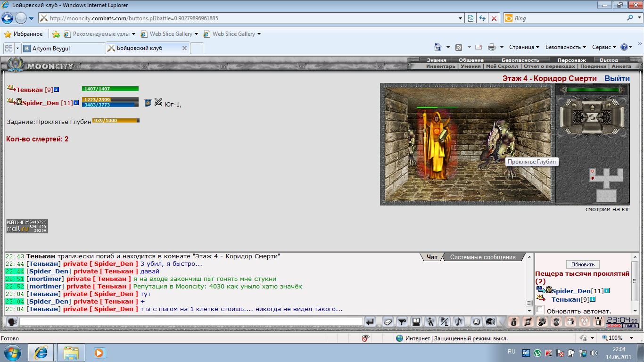Click the monitor icon with exclamation mark

pyautogui.click(x=416, y=322)
